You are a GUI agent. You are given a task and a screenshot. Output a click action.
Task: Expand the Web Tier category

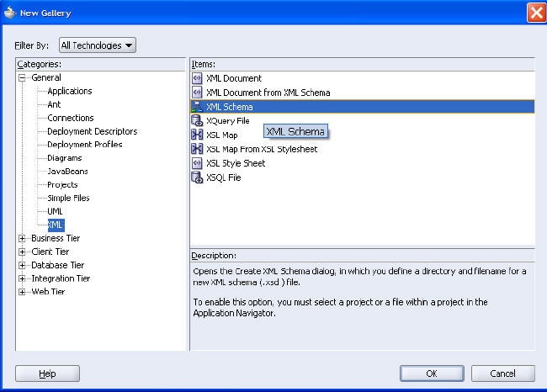pyautogui.click(x=22, y=292)
